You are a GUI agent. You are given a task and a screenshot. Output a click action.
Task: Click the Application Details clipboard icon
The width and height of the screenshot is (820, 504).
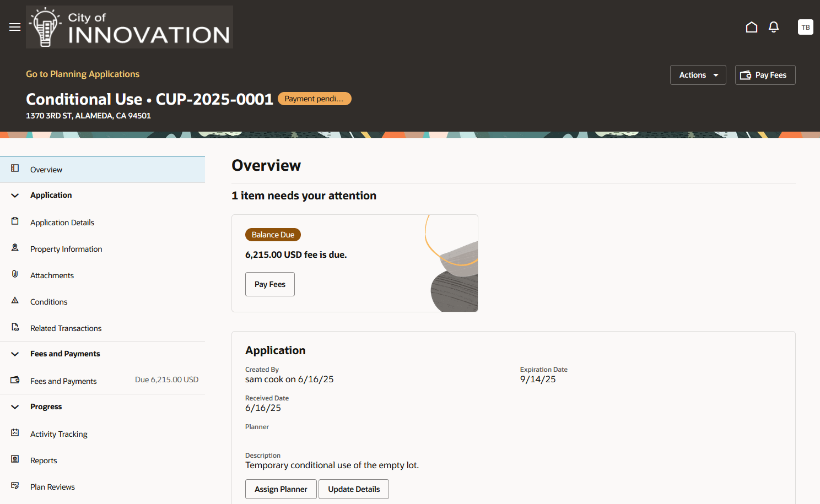tap(15, 221)
